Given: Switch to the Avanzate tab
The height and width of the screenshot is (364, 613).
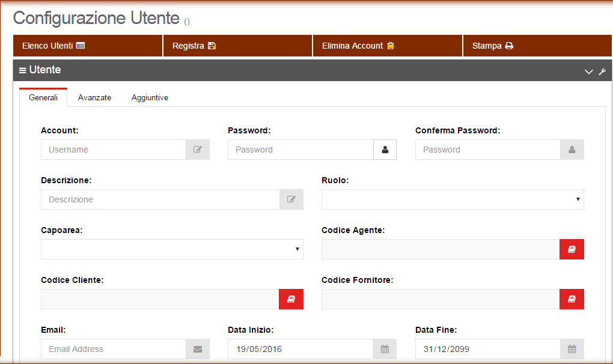Looking at the screenshot, I should point(94,97).
